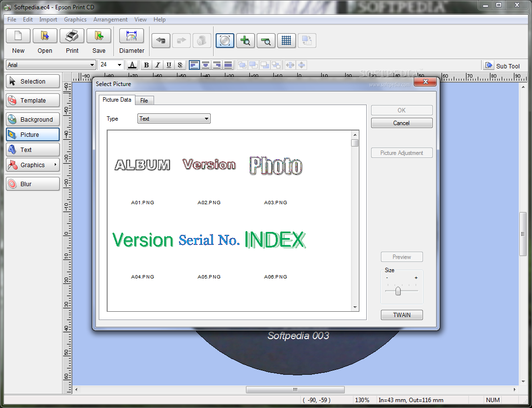
Task: Click the Redo arrow icon
Action: [x=181, y=41]
